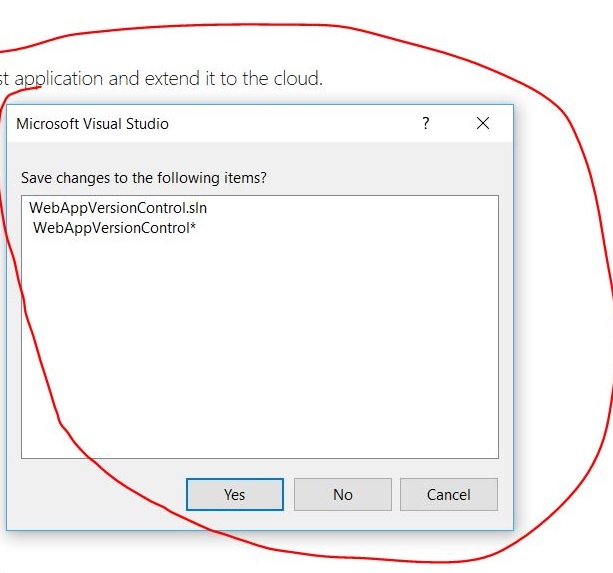The image size is (613, 573).
Task: Close the Microsoft Visual Studio dialog
Action: (x=483, y=124)
